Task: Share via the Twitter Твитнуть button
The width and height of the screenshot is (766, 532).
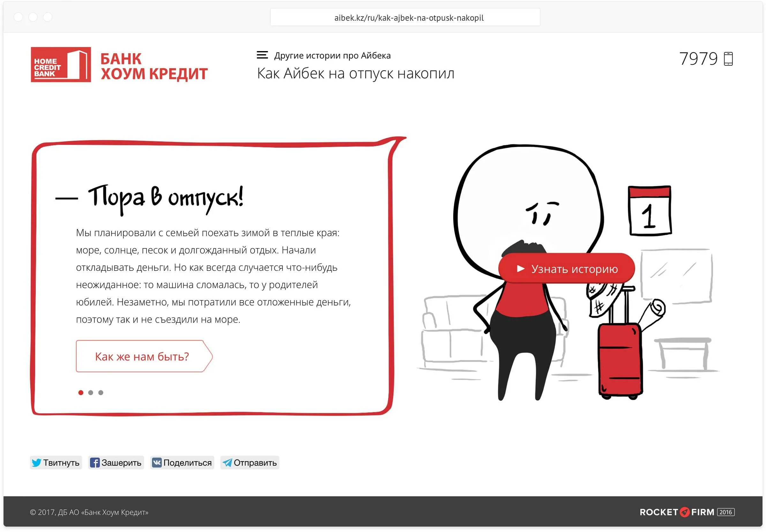Action: 56,463
